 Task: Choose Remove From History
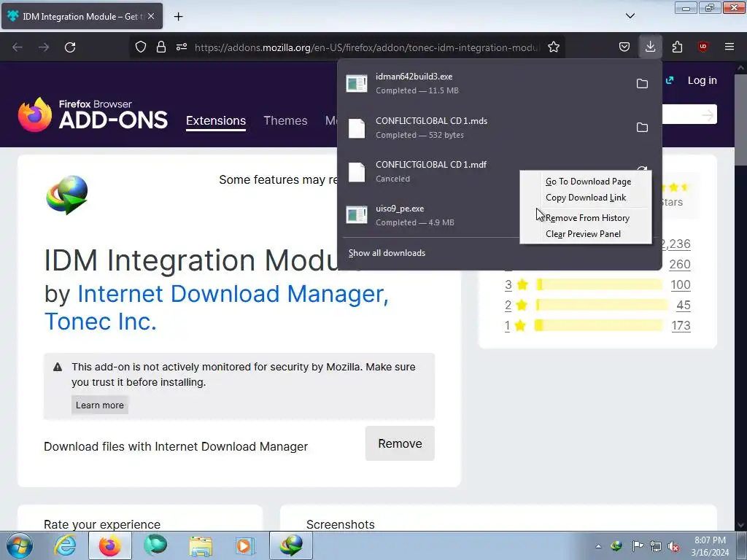pyautogui.click(x=587, y=218)
